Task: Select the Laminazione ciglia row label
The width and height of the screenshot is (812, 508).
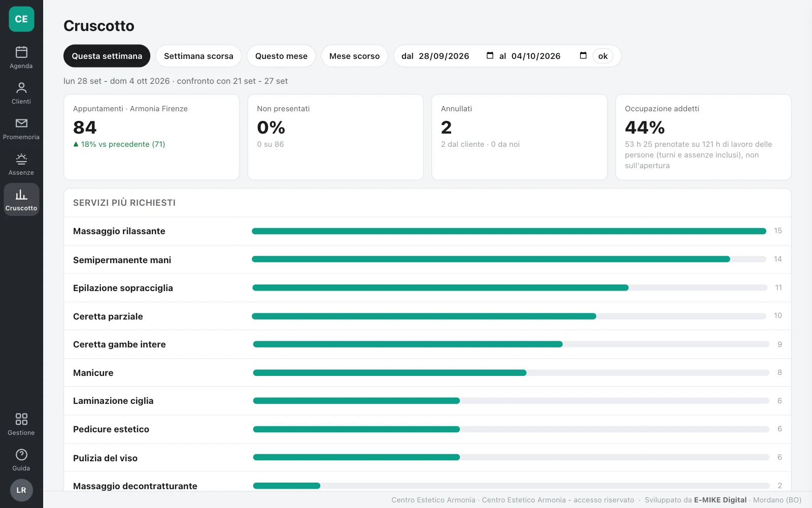Action: 113,401
